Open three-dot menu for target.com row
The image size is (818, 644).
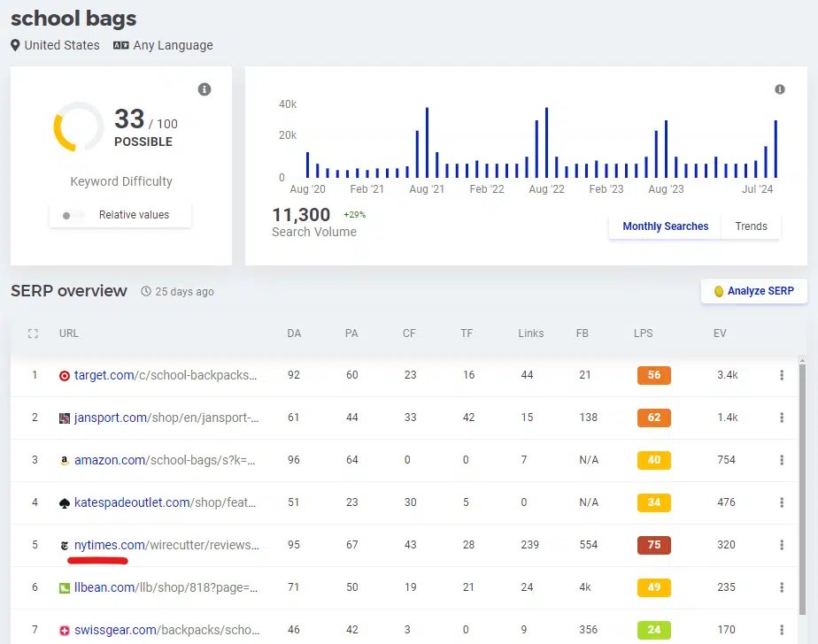782,375
